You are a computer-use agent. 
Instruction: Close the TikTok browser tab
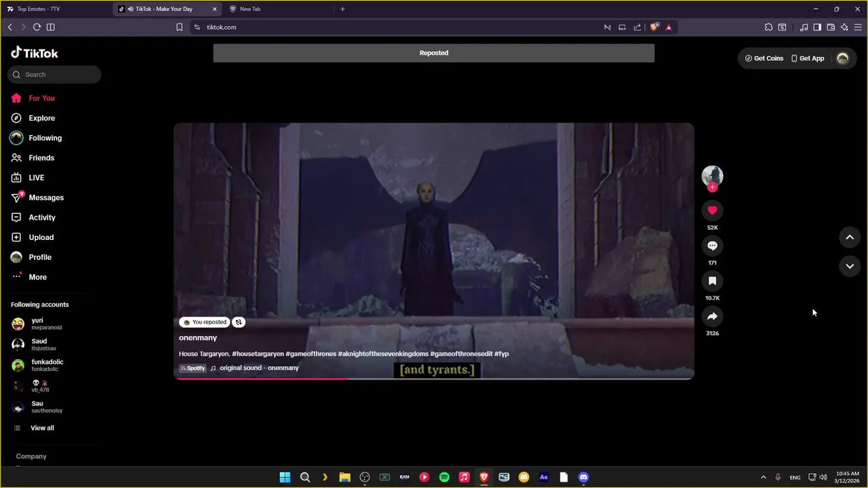click(215, 9)
